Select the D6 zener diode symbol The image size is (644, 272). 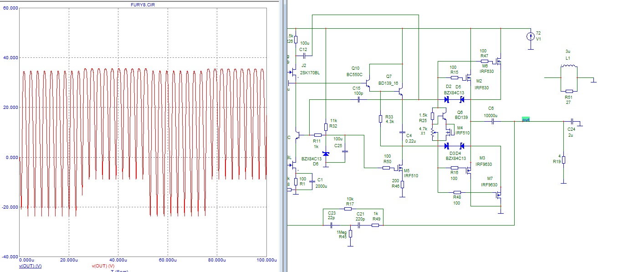(x=326, y=154)
